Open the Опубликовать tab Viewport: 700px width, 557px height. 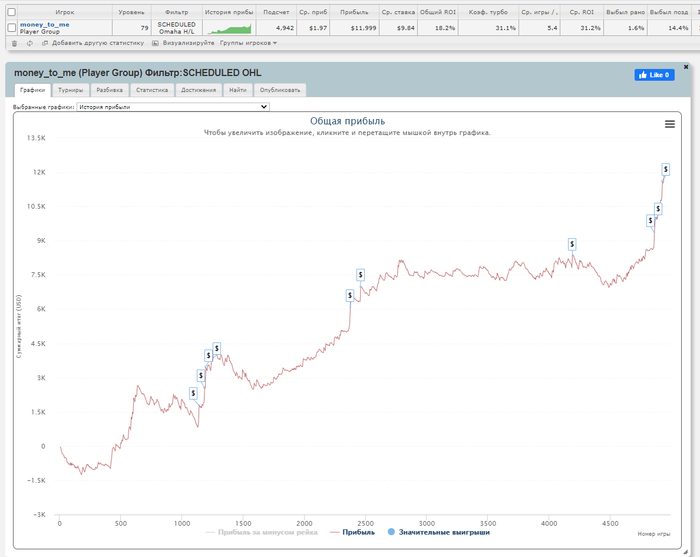click(x=280, y=90)
